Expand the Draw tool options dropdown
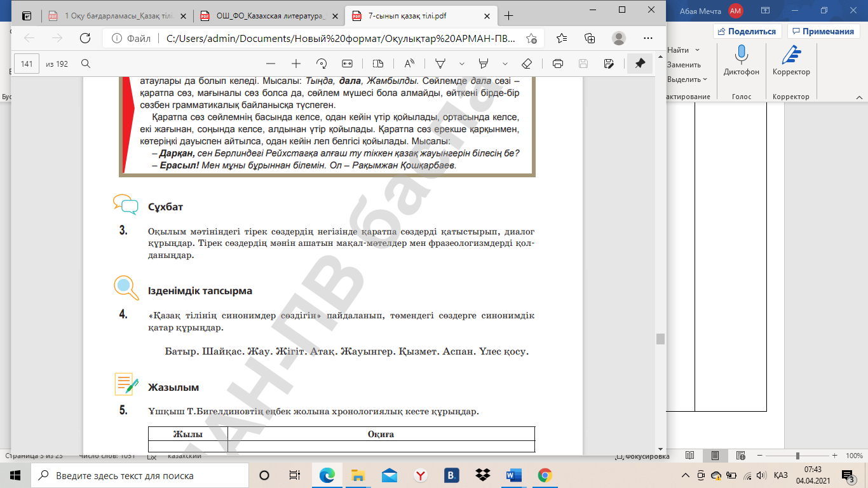 click(462, 64)
